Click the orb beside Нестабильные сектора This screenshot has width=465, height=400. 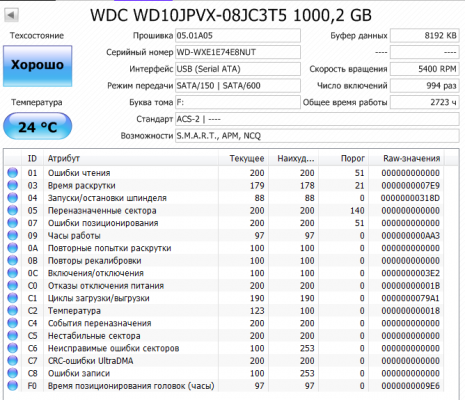[13, 336]
